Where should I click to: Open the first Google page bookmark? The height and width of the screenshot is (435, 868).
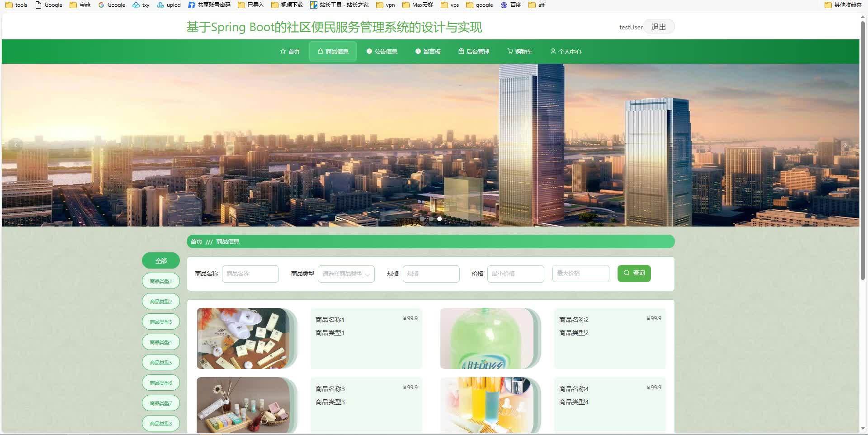tap(49, 5)
